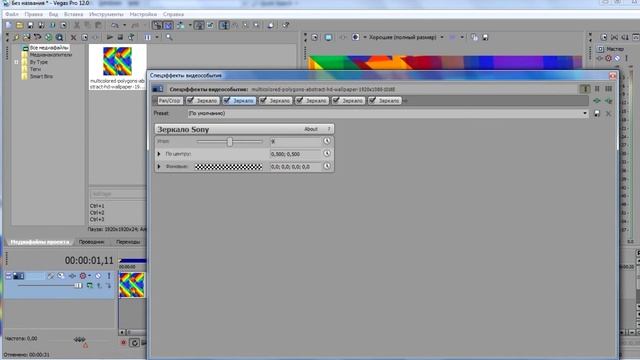Open the Правка menu
This screenshot has height=360, width=640.
click(x=33, y=14)
